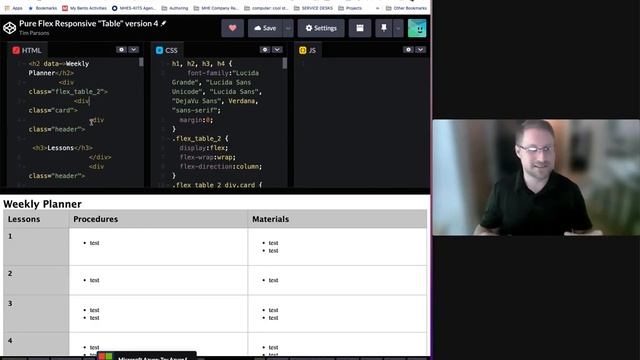Click the pencil icon to edit pen title

tap(164, 24)
